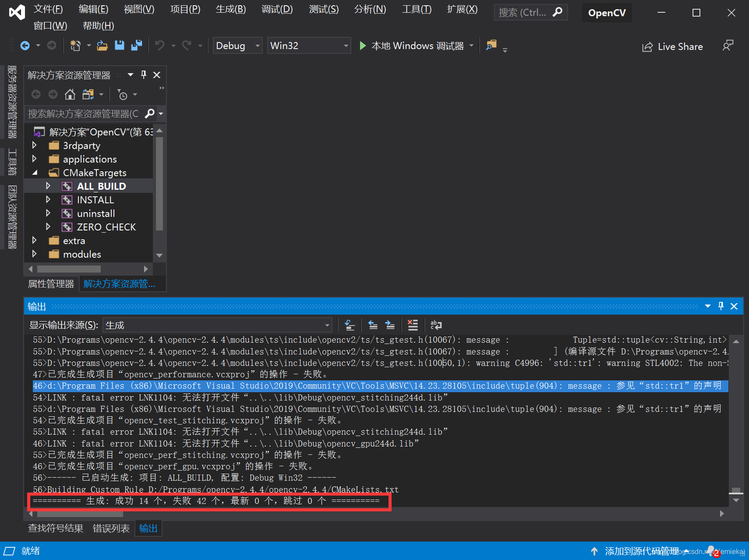The width and height of the screenshot is (749, 560).
Task: Open the 调试(D) menu
Action: click(277, 9)
